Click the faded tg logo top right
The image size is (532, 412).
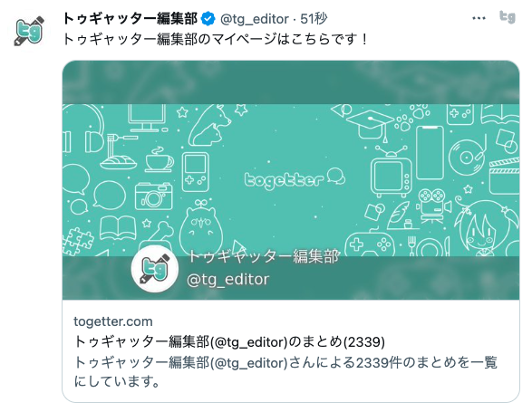point(508,17)
